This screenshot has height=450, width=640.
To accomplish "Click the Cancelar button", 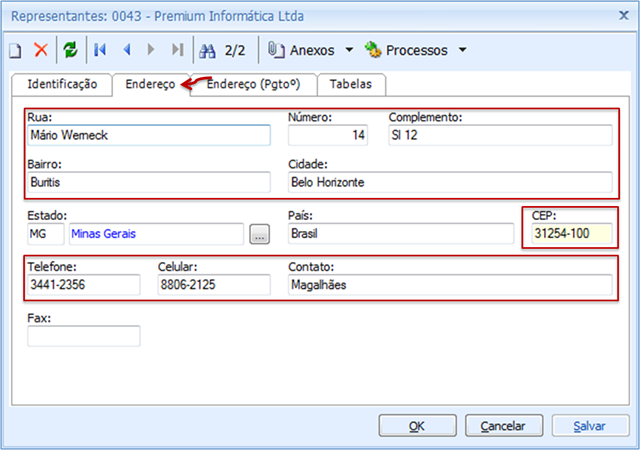I will (x=504, y=426).
